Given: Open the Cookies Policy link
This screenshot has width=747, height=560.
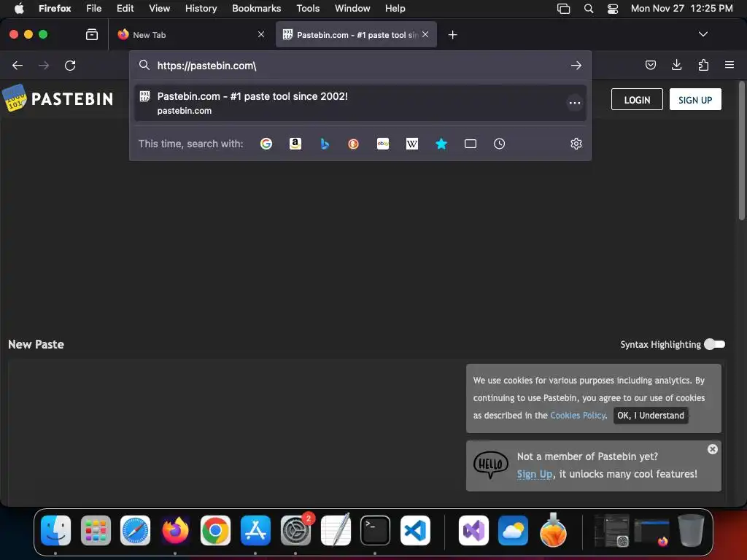Looking at the screenshot, I should (578, 415).
